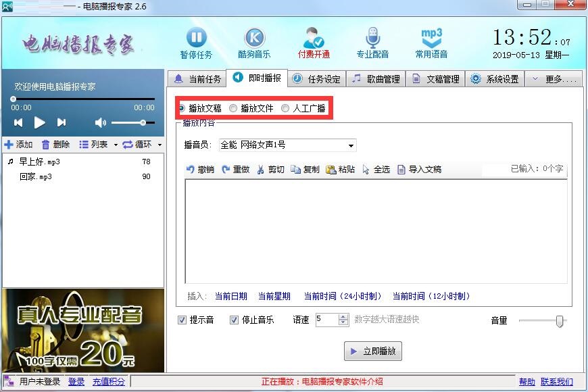Open the 播音员 voice announcer dropdown
588x392 pixels.
(350, 145)
